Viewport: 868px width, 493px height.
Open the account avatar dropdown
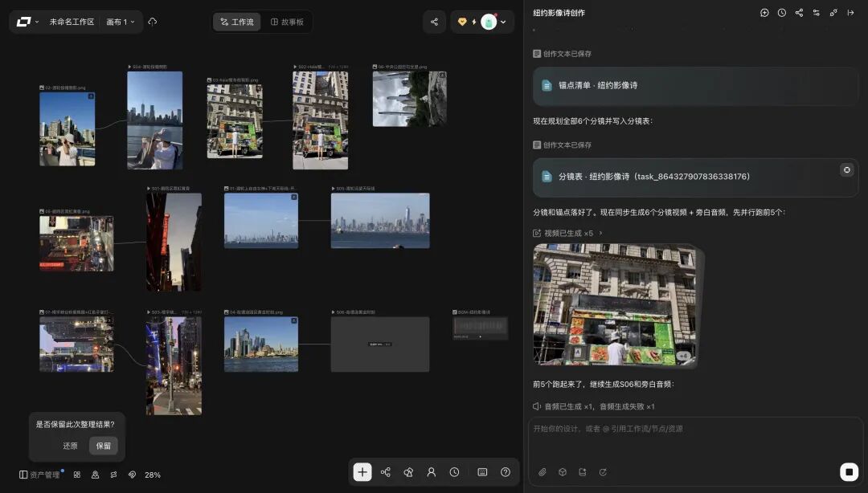point(493,22)
